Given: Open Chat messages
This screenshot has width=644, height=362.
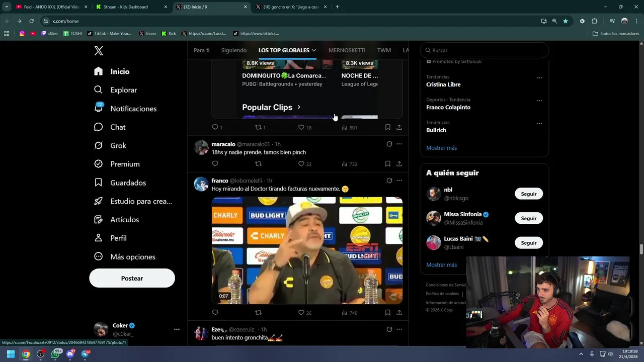Looking at the screenshot, I should pos(110,127).
